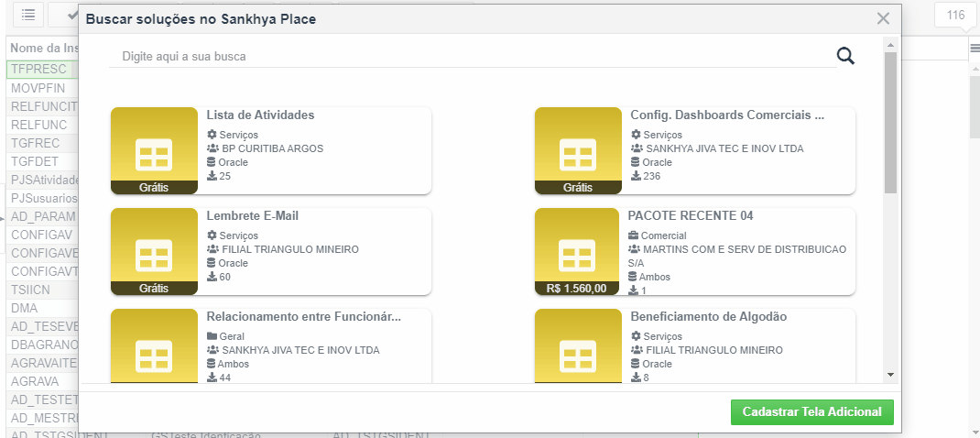Click the dialog scrollbar down arrow
The height and width of the screenshot is (438, 980).
click(x=890, y=374)
